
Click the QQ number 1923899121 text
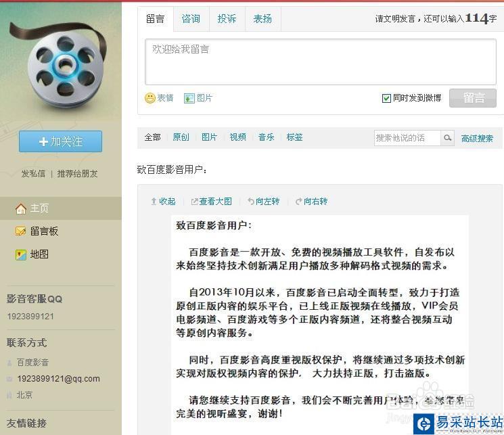tap(30, 317)
